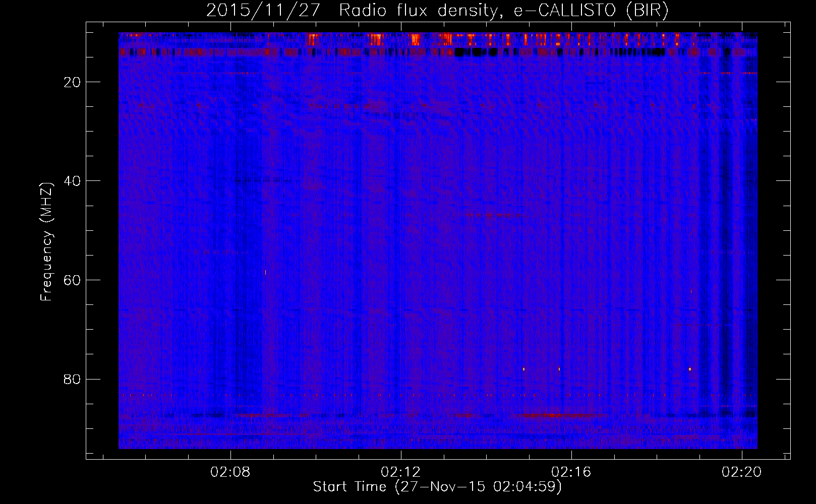
Task: Click the 02:20 time tick label
Action: pyautogui.click(x=742, y=472)
